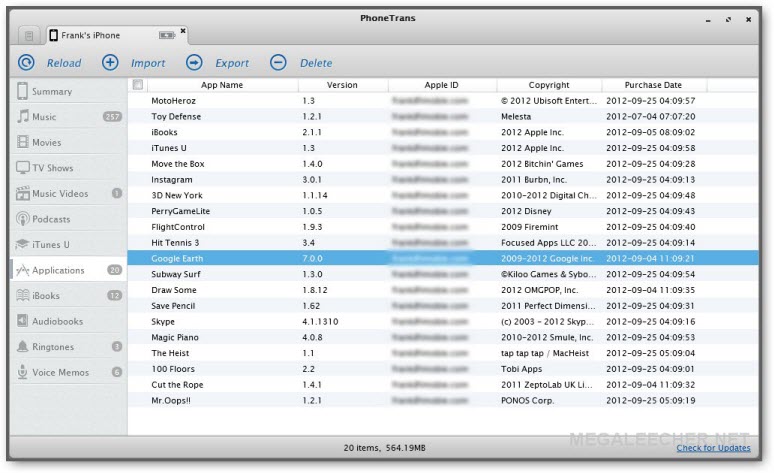
Task: Click the Delete minus icon
Action: click(x=278, y=63)
